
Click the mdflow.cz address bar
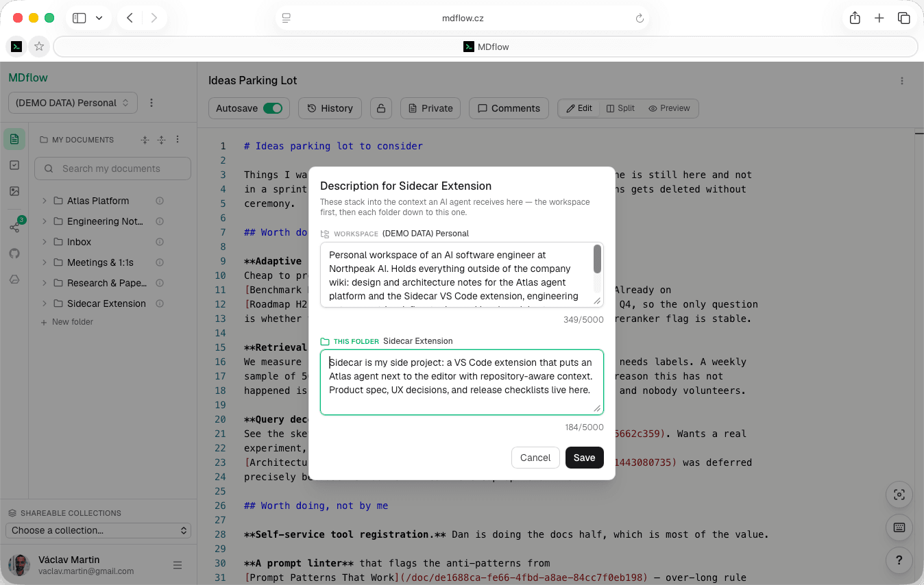pos(463,18)
